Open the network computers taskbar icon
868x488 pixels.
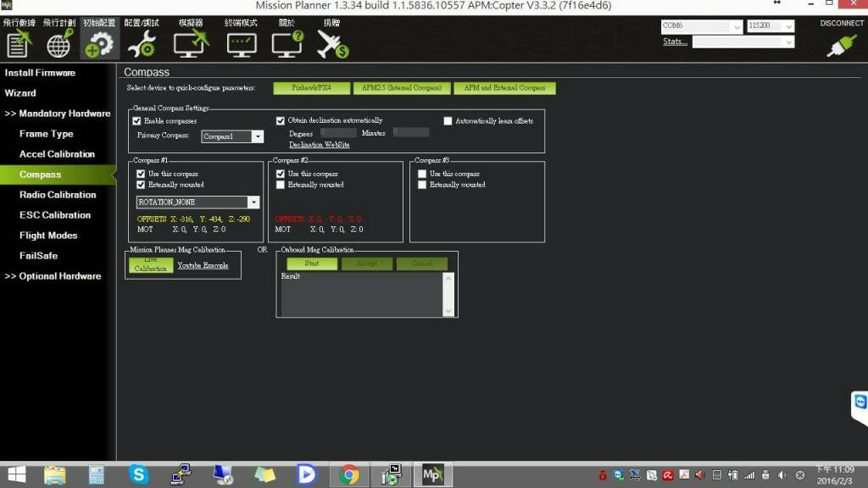pyautogui.click(x=181, y=474)
